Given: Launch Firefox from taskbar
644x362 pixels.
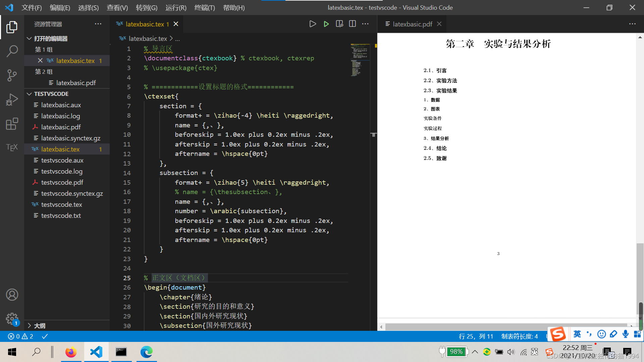Looking at the screenshot, I should coord(71,352).
